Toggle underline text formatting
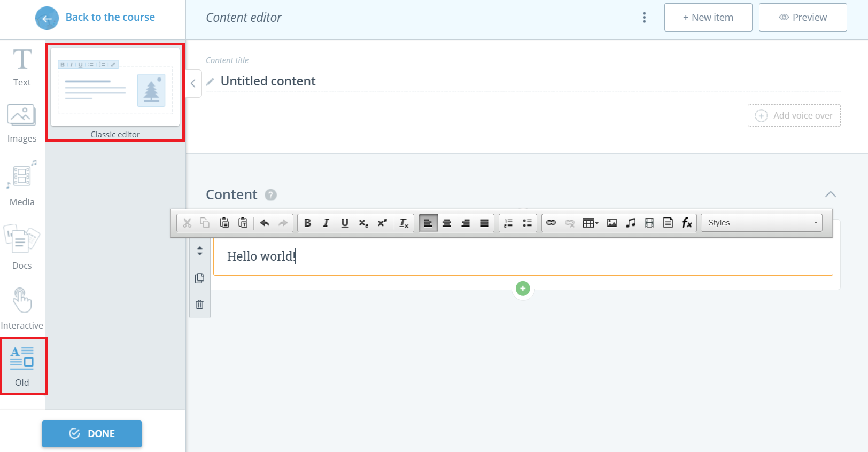Image resolution: width=868 pixels, height=452 pixels. pos(345,223)
